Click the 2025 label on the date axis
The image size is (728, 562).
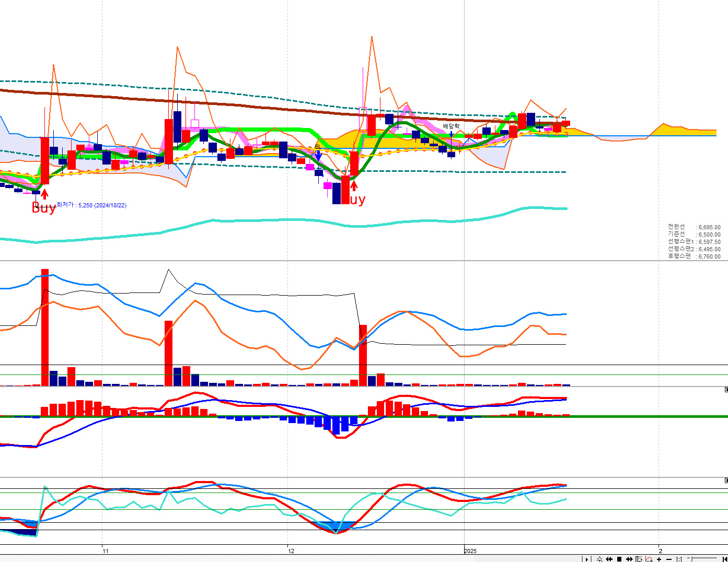point(470,551)
